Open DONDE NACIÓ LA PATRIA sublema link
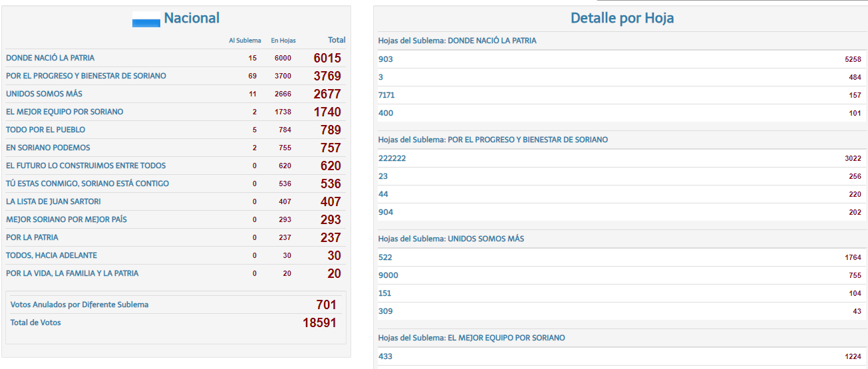 [50, 58]
